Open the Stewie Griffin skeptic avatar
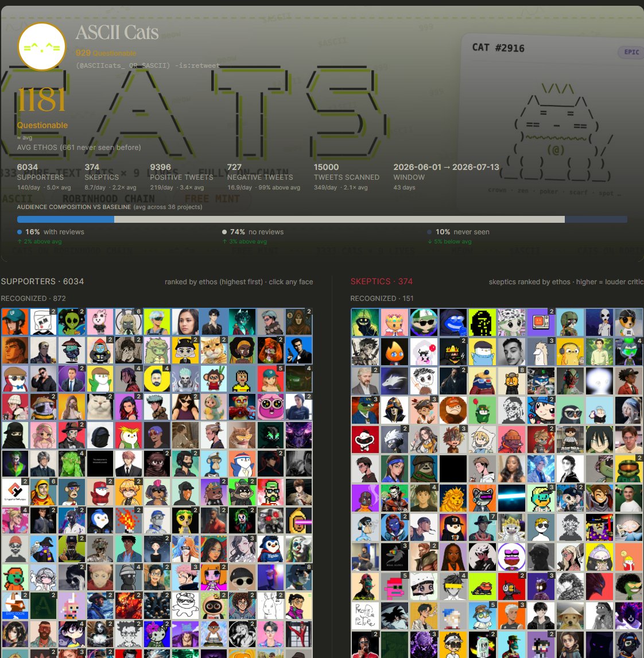 [629, 528]
